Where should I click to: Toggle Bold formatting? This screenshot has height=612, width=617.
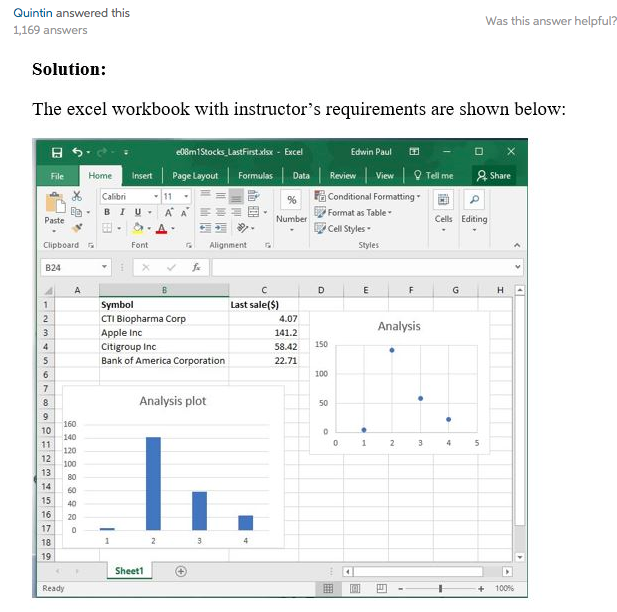click(x=107, y=212)
